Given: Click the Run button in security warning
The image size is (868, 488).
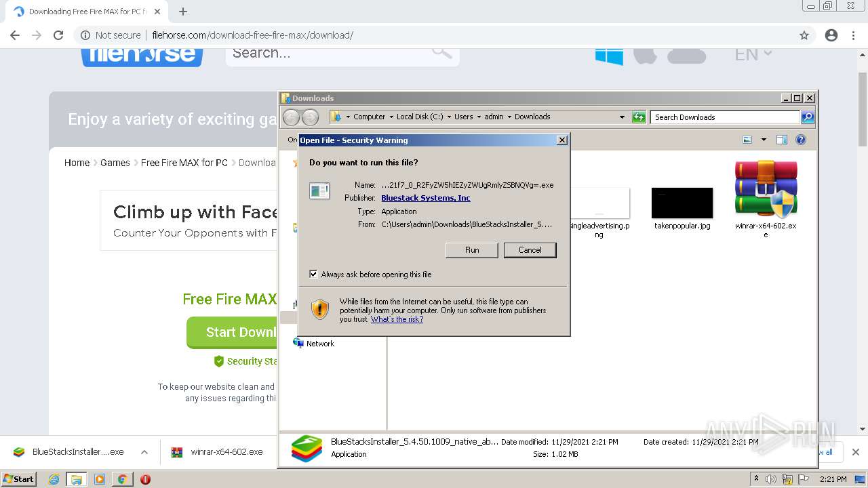Looking at the screenshot, I should click(x=472, y=250).
